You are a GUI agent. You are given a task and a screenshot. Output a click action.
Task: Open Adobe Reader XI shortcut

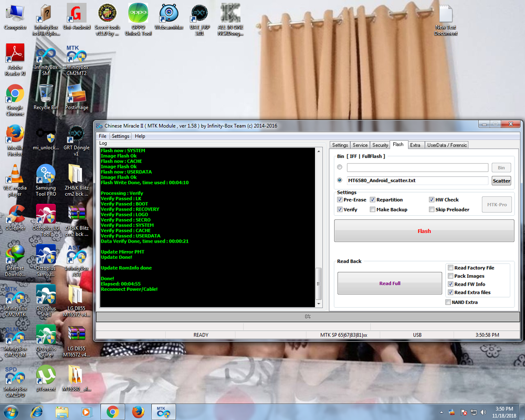(15, 60)
